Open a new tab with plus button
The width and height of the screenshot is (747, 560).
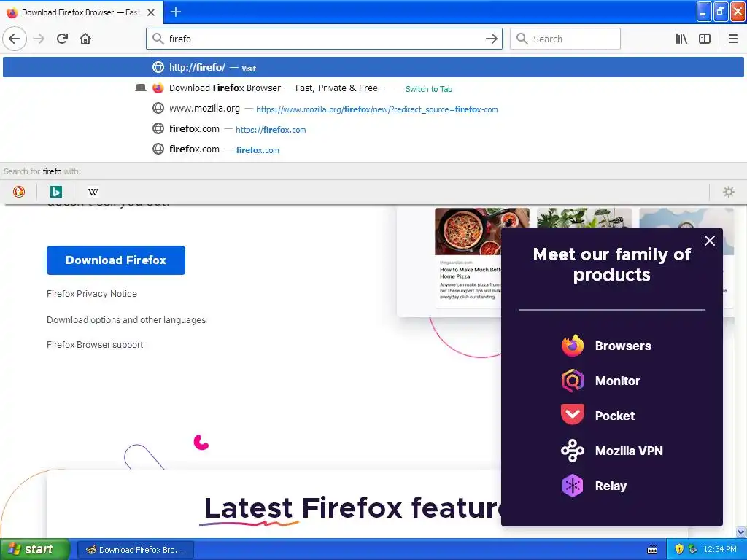click(x=175, y=12)
